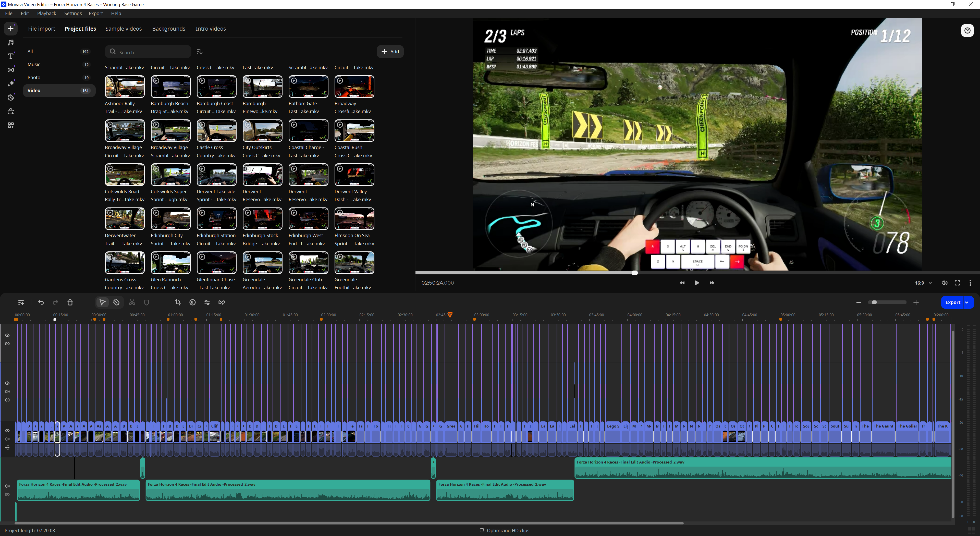The width and height of the screenshot is (980, 536).
Task: Filter project files by All
Action: (x=59, y=51)
